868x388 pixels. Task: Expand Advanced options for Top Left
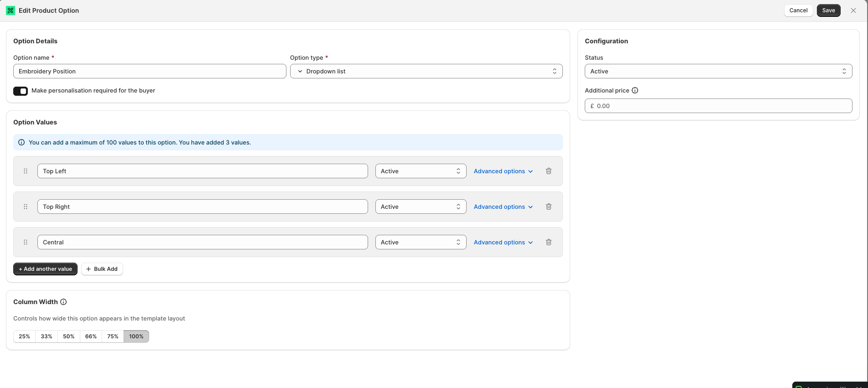click(503, 171)
